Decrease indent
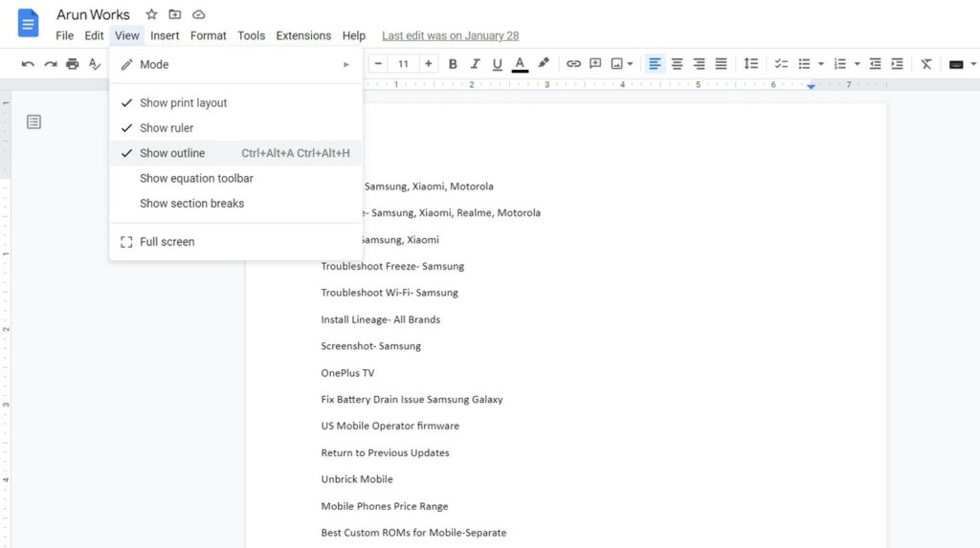 point(875,64)
